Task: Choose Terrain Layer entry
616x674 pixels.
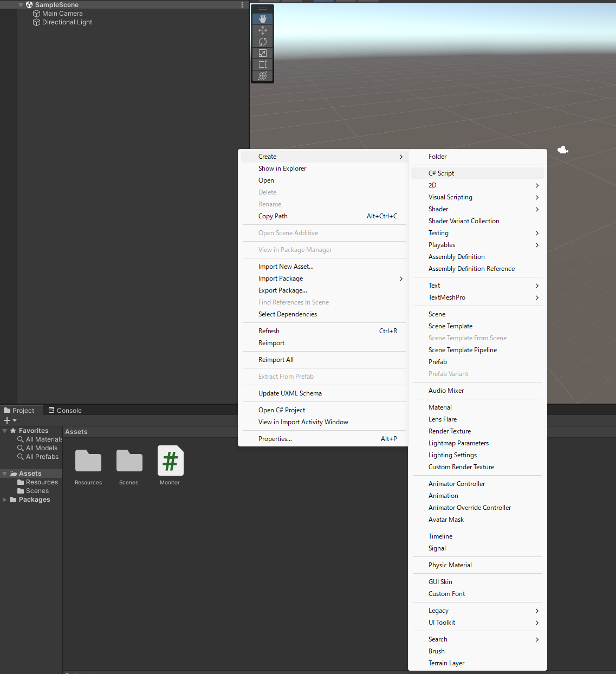Action: coord(477,663)
